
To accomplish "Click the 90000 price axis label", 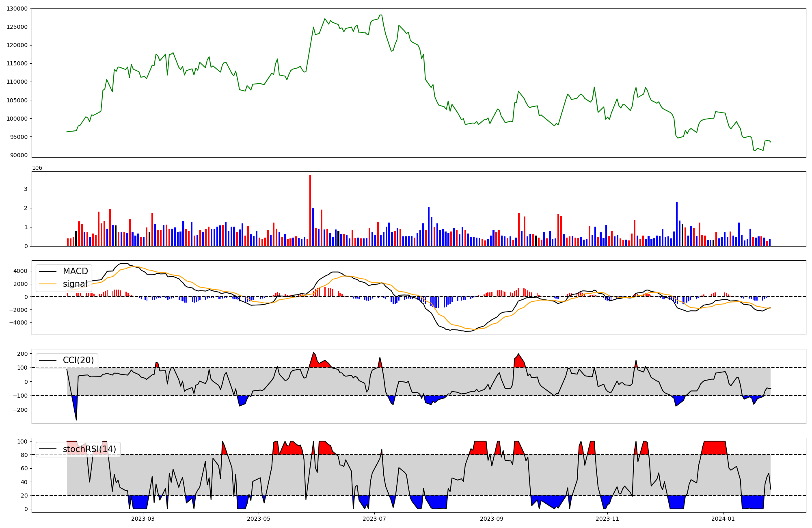I will click(19, 156).
